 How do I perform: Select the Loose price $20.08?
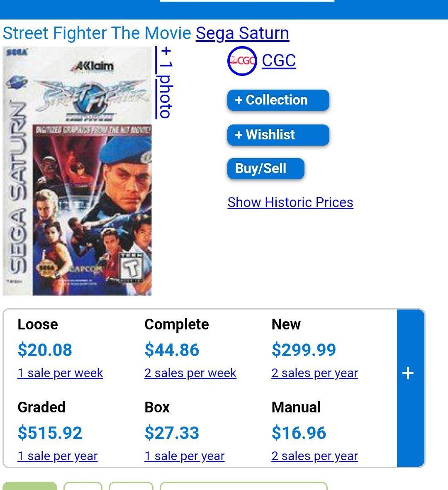45,350
